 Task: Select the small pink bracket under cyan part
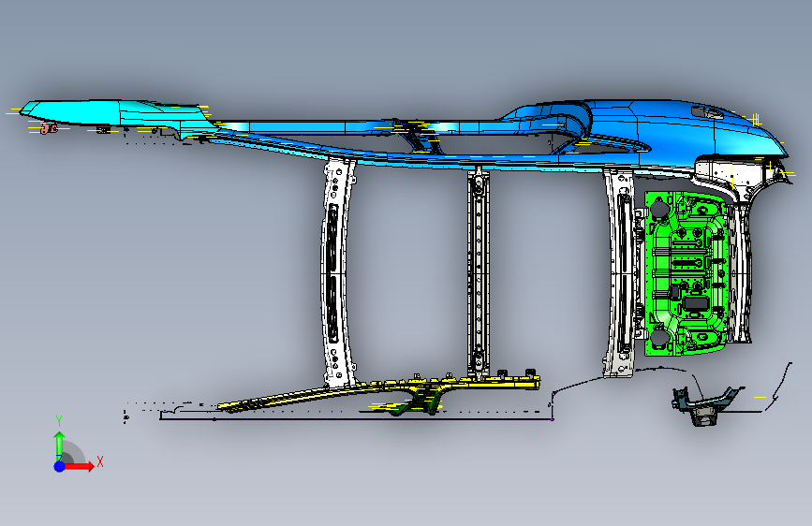[50, 129]
